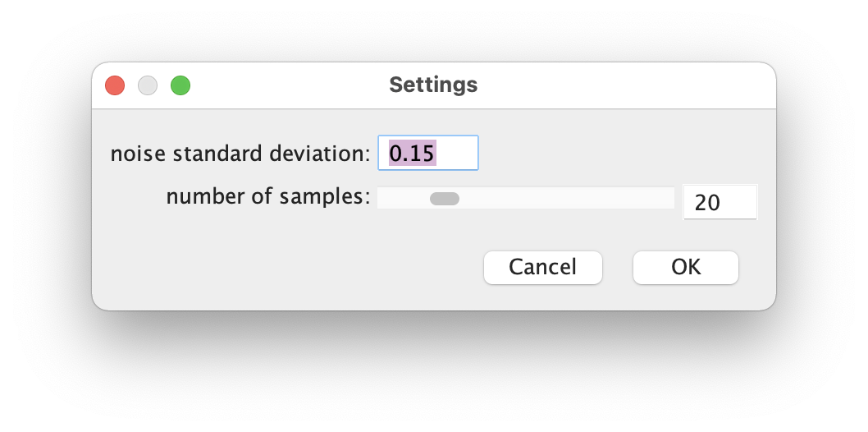Click slider track left of the handle
Screen dimensions: 868x432
click(x=404, y=198)
